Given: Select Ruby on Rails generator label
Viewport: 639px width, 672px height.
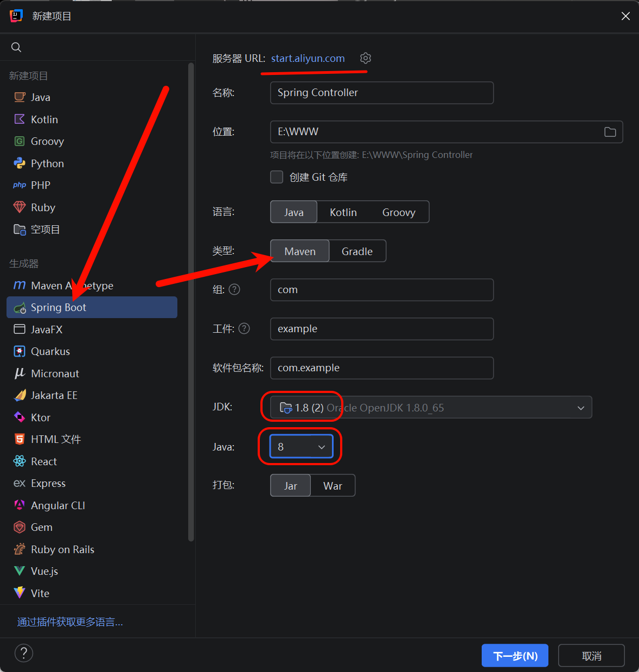Looking at the screenshot, I should (x=62, y=549).
